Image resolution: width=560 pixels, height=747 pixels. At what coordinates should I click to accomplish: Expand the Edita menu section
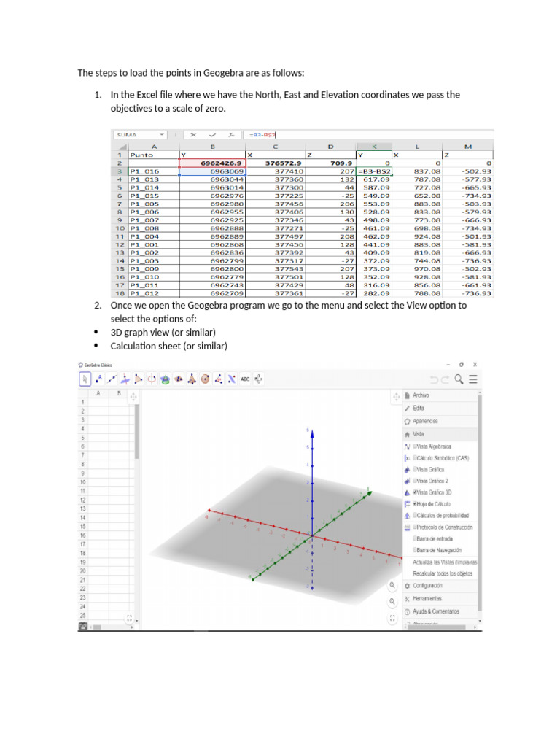coord(440,409)
